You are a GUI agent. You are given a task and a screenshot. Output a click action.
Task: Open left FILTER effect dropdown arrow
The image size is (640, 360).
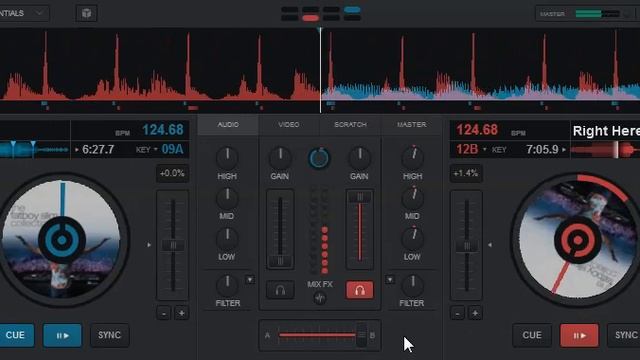250,280
